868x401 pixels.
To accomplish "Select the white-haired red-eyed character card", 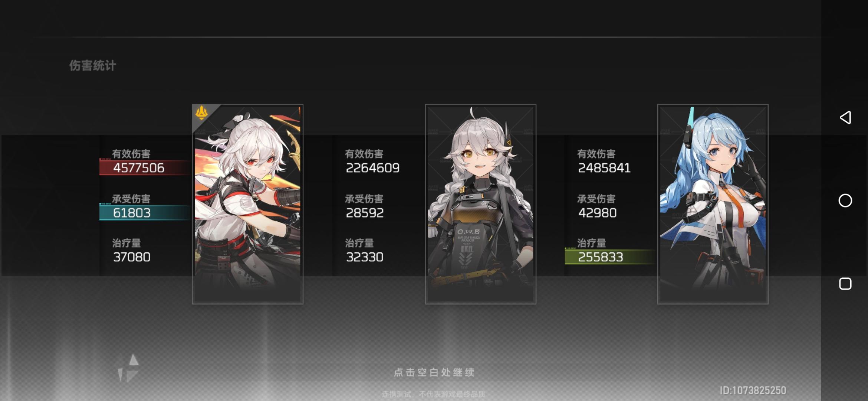I will tap(248, 204).
